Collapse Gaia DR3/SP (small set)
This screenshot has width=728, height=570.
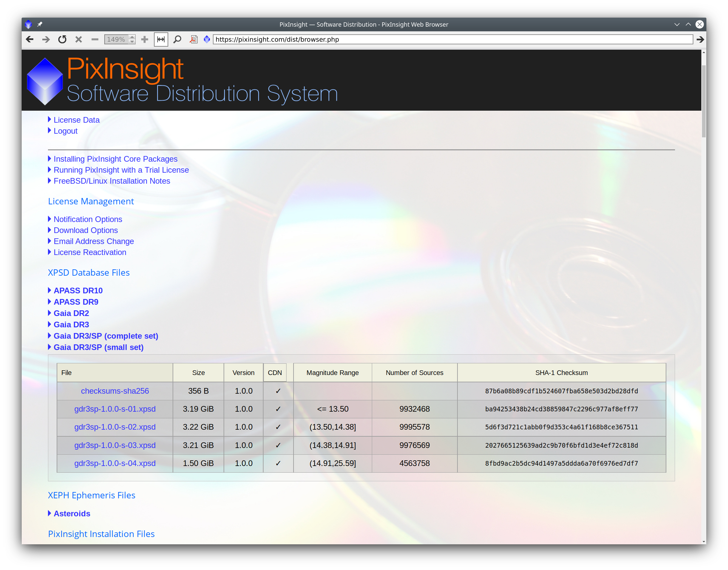pyautogui.click(x=98, y=347)
